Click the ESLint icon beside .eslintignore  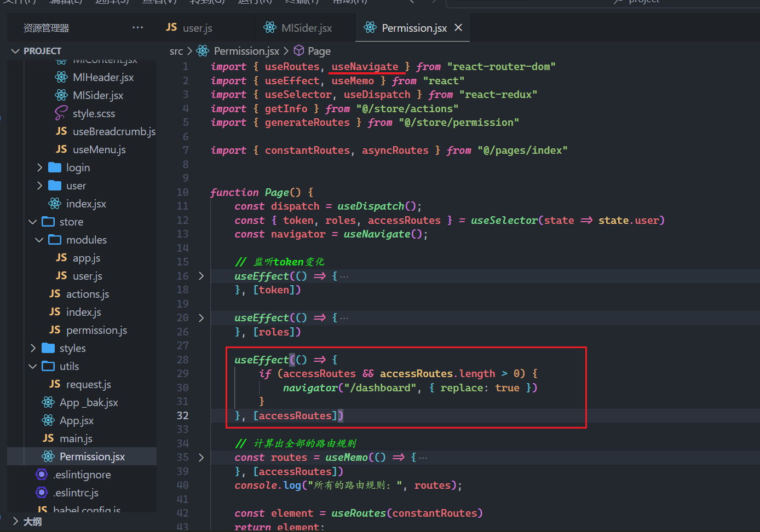coord(42,475)
